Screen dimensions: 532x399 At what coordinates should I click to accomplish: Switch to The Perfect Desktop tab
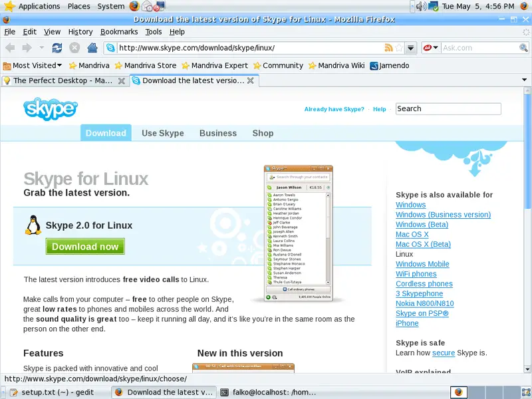point(65,80)
